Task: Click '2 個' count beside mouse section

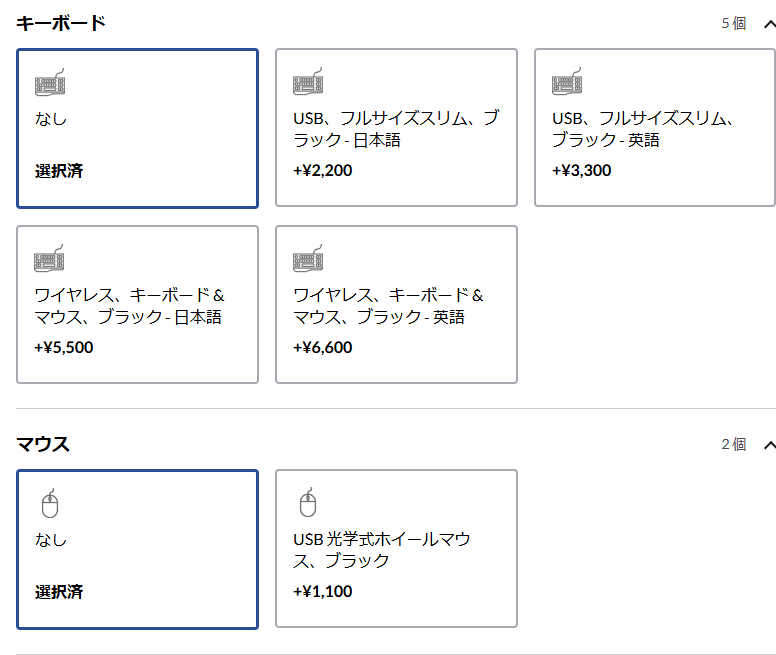Action: [733, 445]
